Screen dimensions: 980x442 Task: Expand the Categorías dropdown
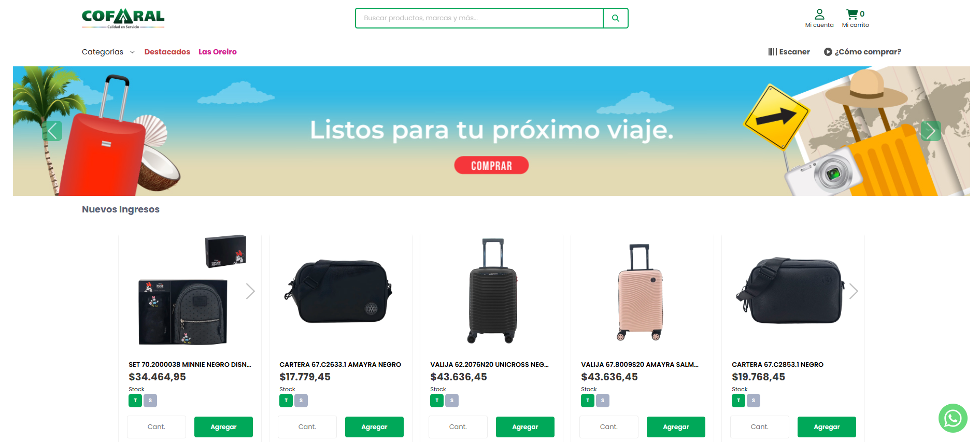pyautogui.click(x=108, y=52)
